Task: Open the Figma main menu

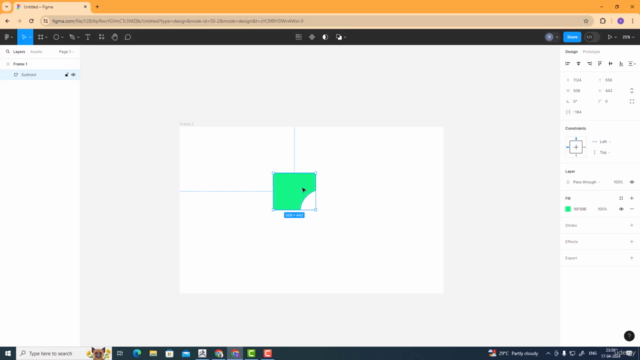Action: coord(7,37)
